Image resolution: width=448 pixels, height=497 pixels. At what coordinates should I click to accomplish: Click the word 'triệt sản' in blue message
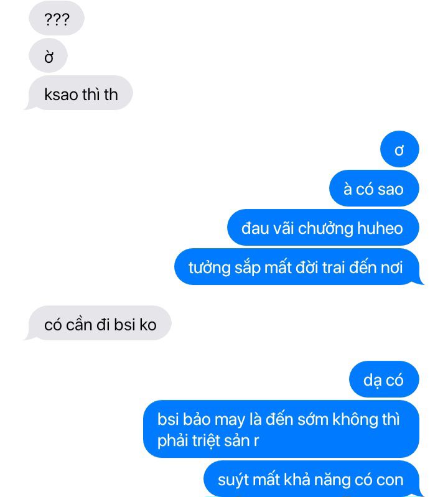coord(221,440)
